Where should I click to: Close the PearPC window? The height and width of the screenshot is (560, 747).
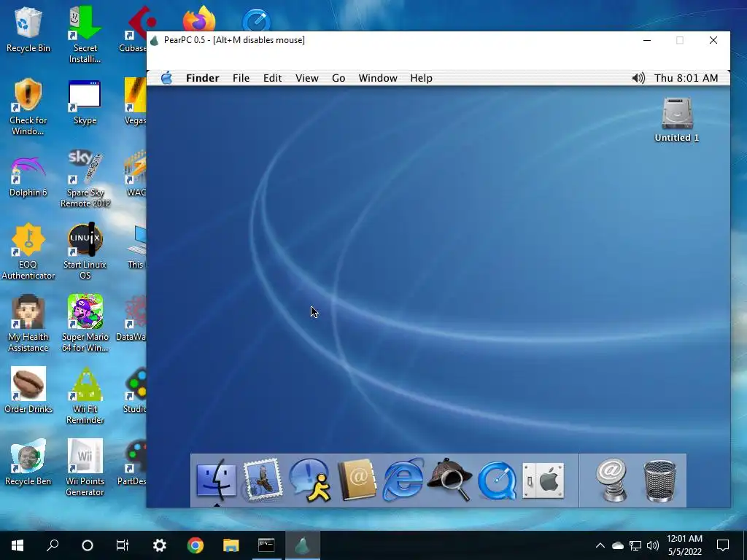713,40
